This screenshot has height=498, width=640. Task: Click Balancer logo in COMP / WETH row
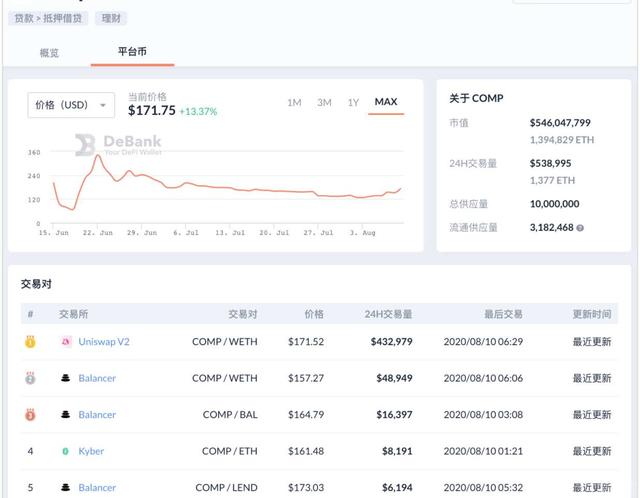(x=65, y=378)
